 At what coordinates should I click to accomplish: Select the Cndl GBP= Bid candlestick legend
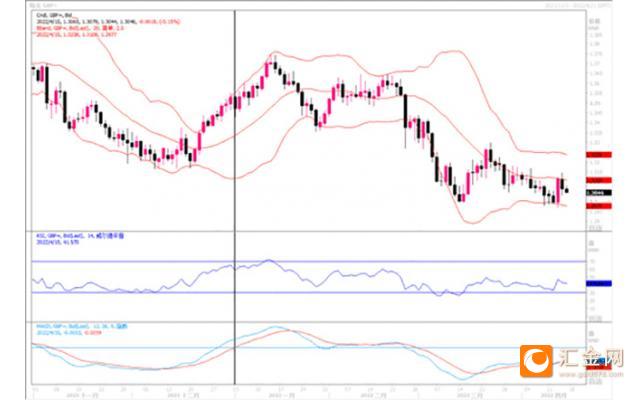click(54, 15)
